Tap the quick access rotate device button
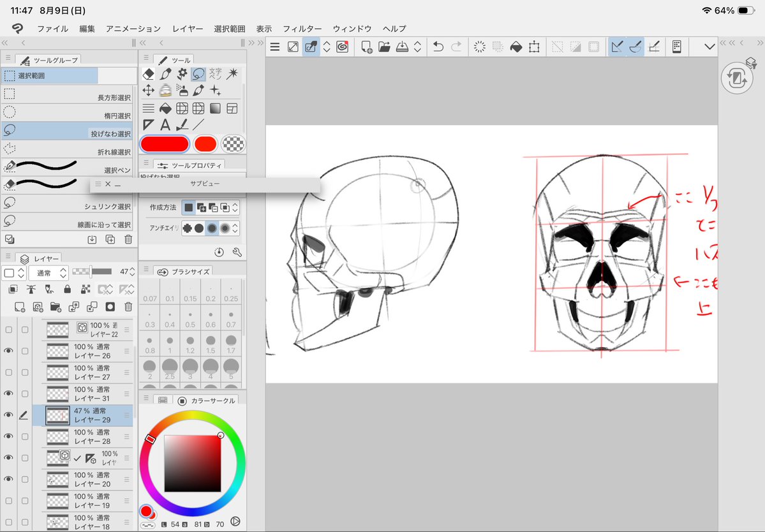 point(737,78)
